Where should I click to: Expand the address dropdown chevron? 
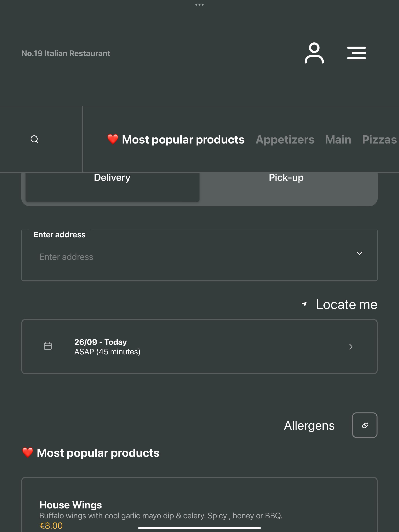[x=359, y=253]
